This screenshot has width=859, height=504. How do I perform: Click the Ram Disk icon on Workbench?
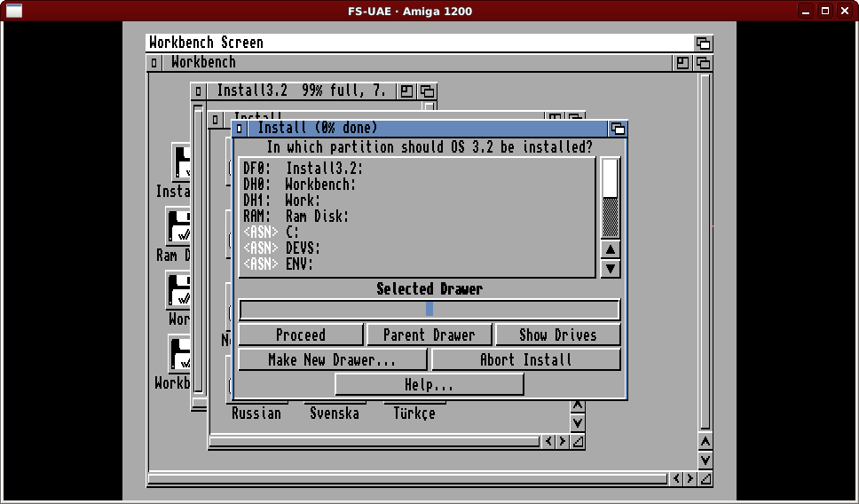pyautogui.click(x=179, y=225)
